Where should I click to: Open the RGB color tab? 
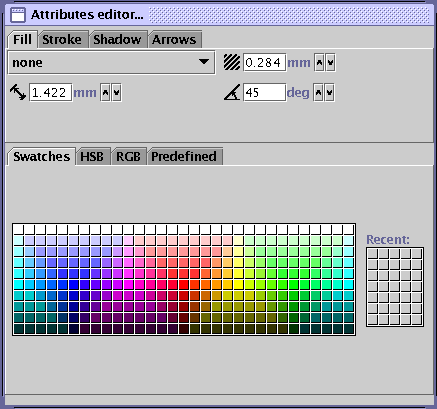tap(129, 156)
